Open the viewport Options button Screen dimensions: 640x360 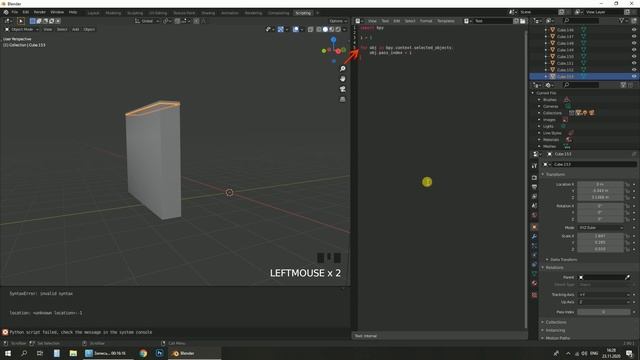pos(338,21)
